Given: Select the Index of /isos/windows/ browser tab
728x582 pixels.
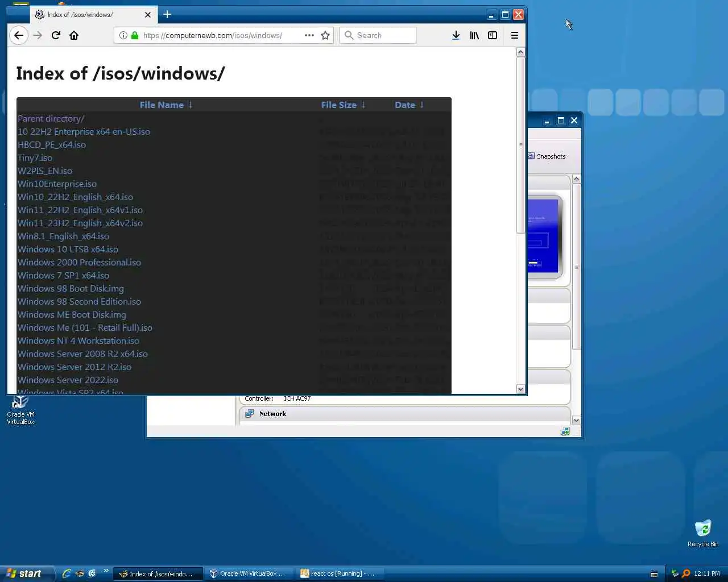Looking at the screenshot, I should tap(93, 15).
